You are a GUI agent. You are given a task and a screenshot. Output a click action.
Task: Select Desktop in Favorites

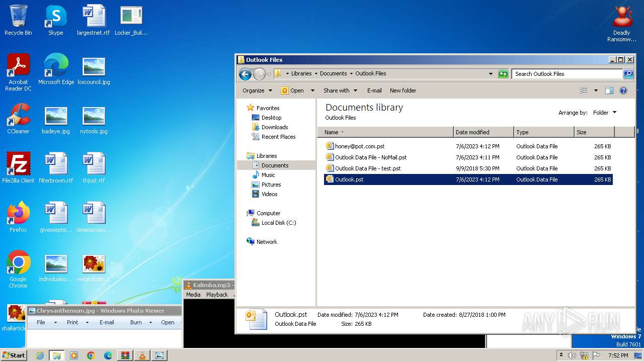pyautogui.click(x=271, y=118)
